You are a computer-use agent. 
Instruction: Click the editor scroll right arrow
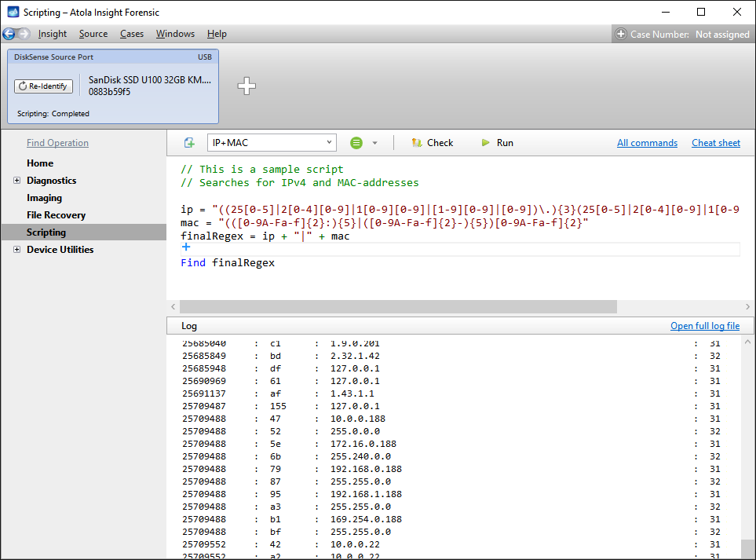747,306
